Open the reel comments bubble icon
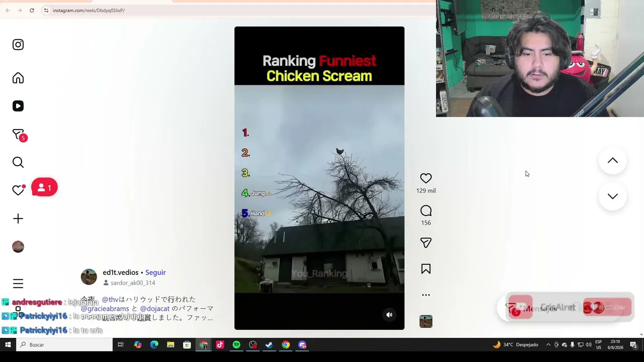 point(426,211)
